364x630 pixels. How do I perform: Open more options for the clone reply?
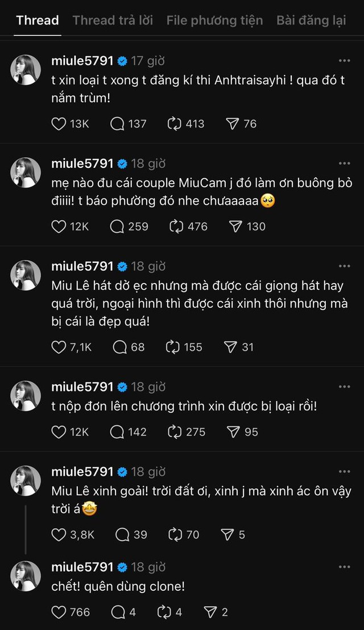coord(344,566)
